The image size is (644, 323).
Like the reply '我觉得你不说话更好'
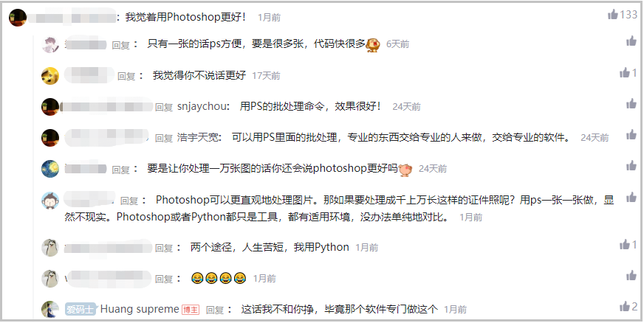point(625,72)
